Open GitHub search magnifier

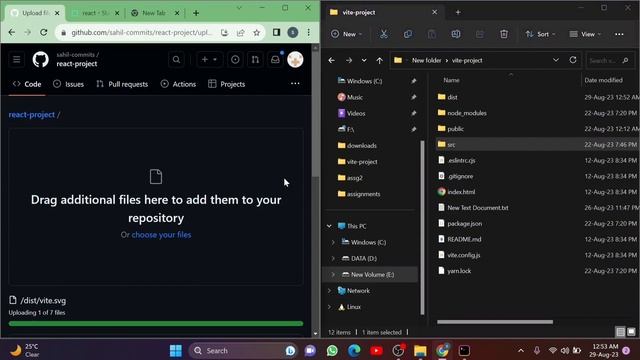tap(176, 60)
